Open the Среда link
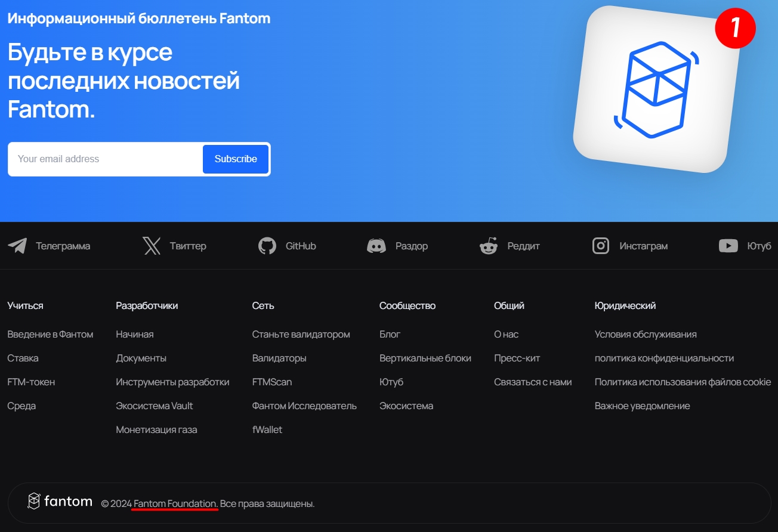 click(x=21, y=406)
